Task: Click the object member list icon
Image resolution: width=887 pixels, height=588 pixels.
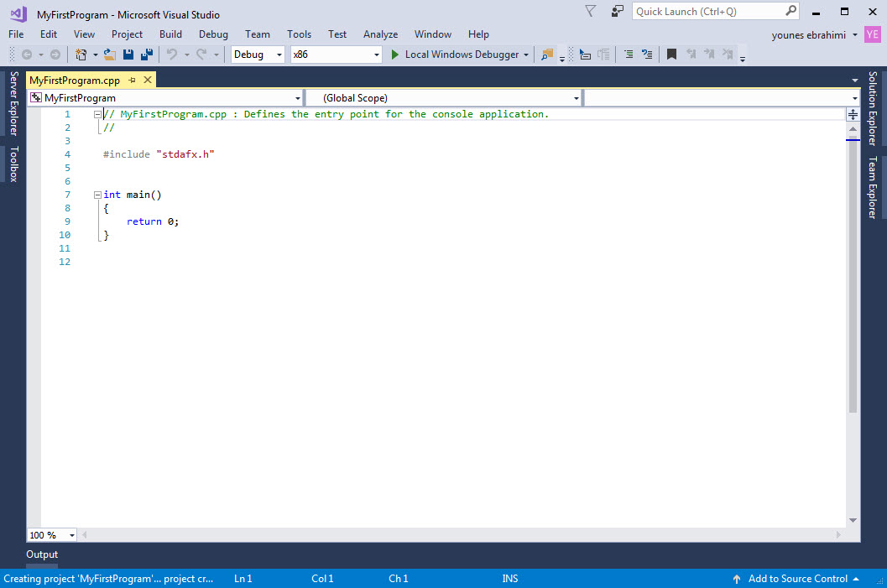Action: coord(586,55)
